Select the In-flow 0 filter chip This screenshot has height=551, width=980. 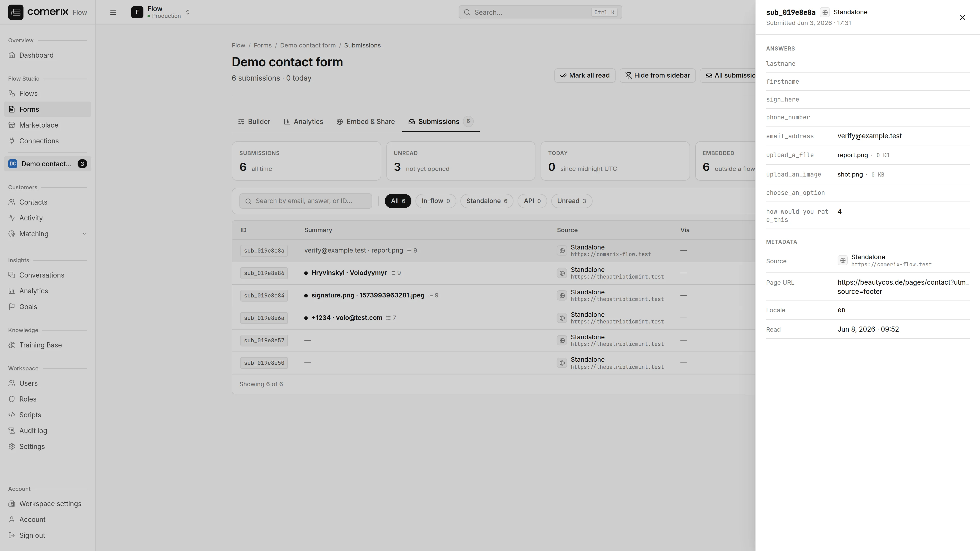pyautogui.click(x=436, y=201)
